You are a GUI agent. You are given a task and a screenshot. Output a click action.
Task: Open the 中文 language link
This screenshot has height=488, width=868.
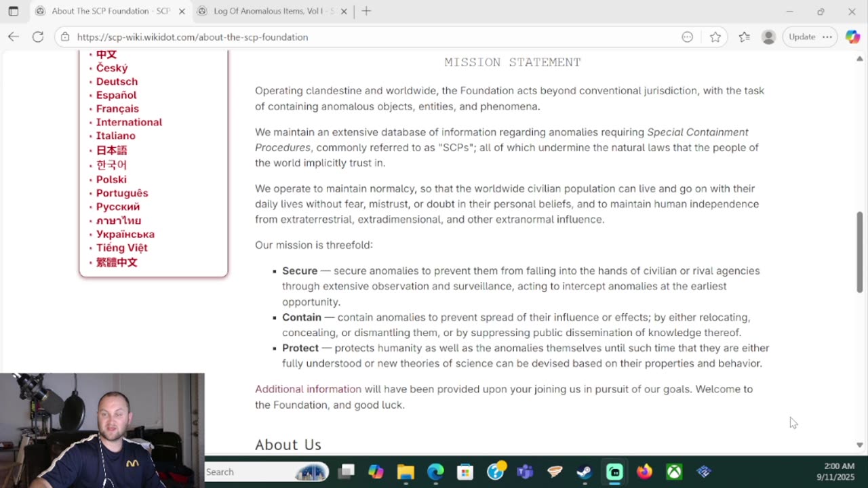point(106,54)
